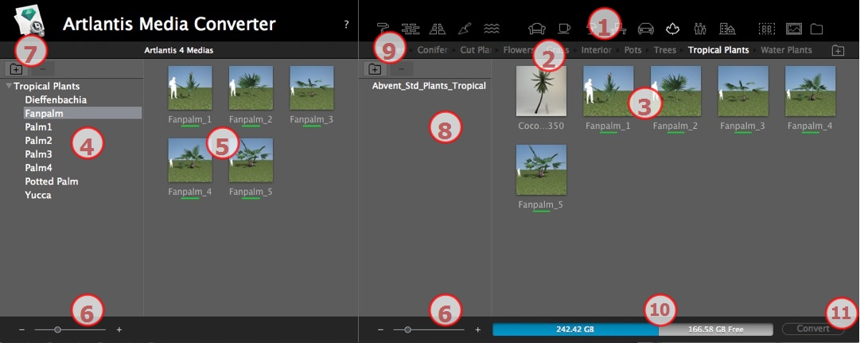Open the Conifer tab
868x343 pixels.
pos(432,50)
